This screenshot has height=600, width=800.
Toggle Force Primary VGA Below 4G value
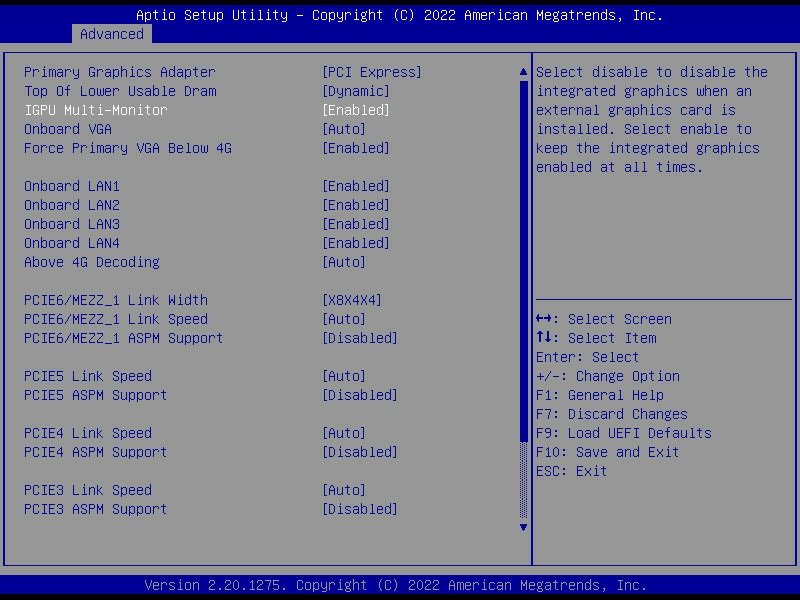[x=356, y=148]
